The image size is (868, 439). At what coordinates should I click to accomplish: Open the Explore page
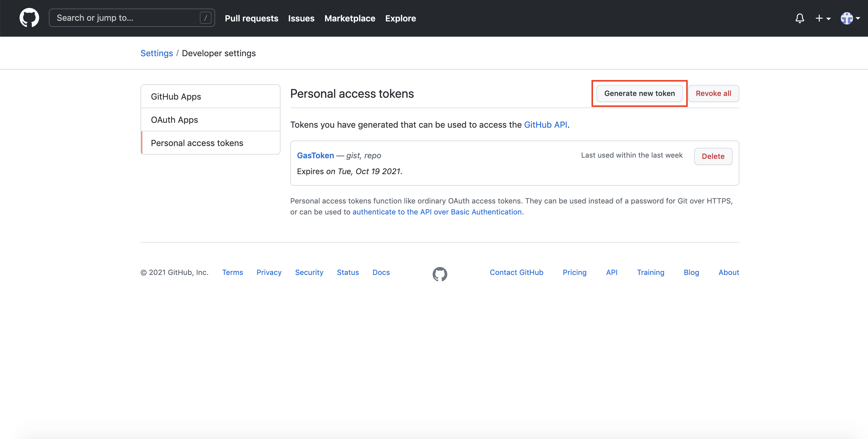pos(400,18)
